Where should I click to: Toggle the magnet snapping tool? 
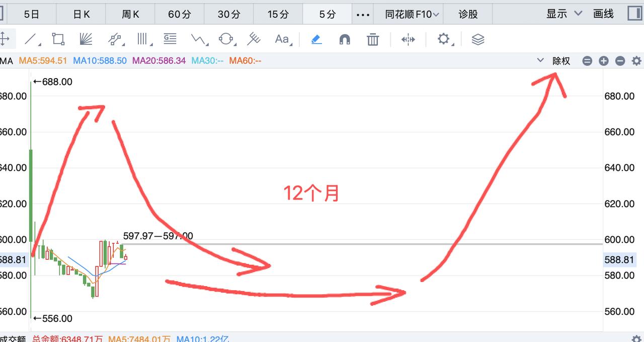[344, 38]
